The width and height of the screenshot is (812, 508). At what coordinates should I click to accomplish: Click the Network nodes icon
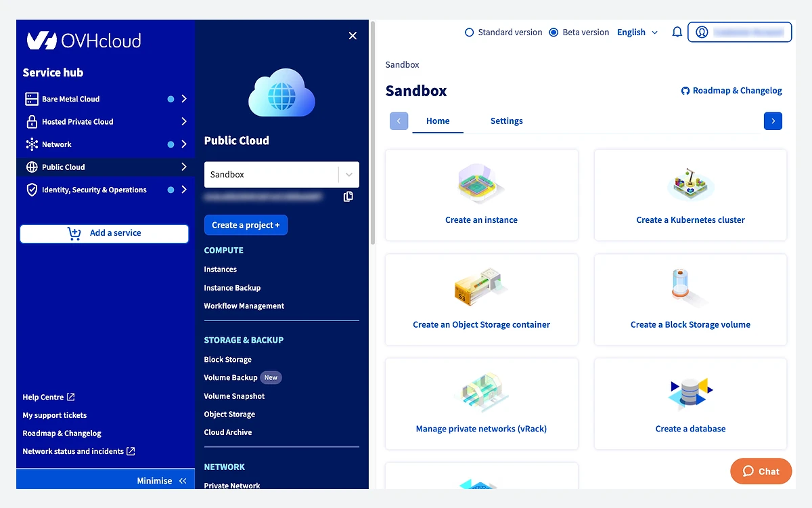(x=32, y=144)
